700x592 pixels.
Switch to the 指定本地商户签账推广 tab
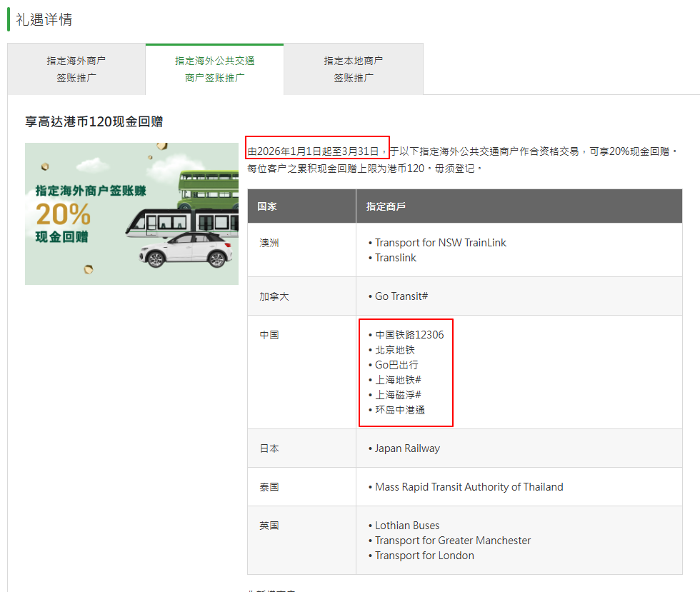click(x=353, y=69)
